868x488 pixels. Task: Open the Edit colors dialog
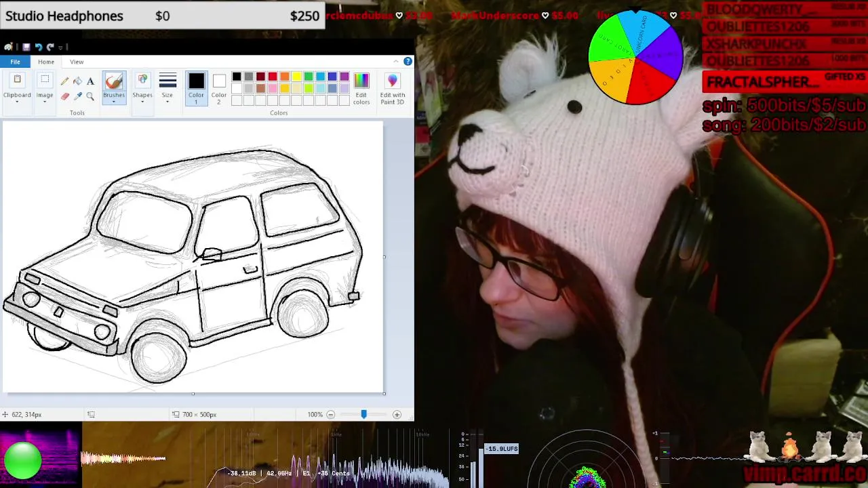point(361,88)
